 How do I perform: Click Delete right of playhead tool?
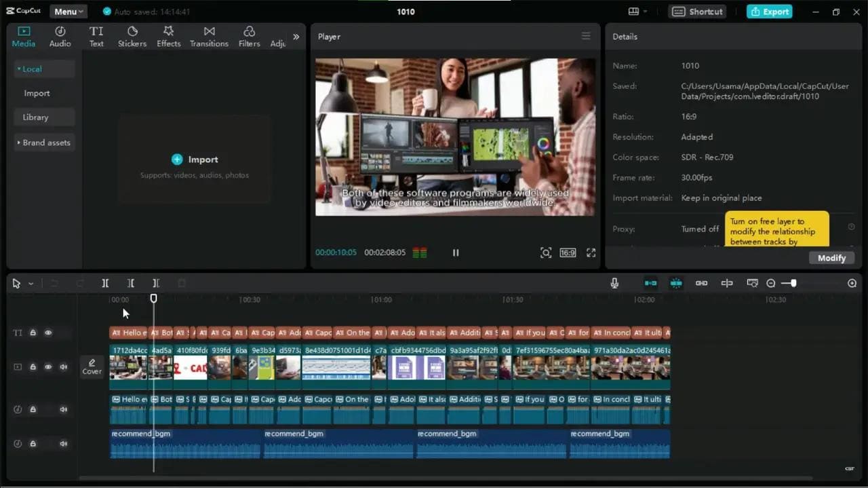pos(156,284)
